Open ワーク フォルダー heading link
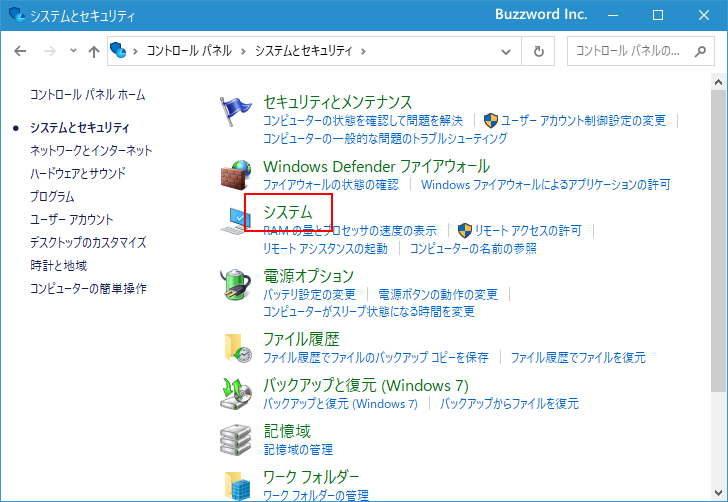 tap(311, 477)
